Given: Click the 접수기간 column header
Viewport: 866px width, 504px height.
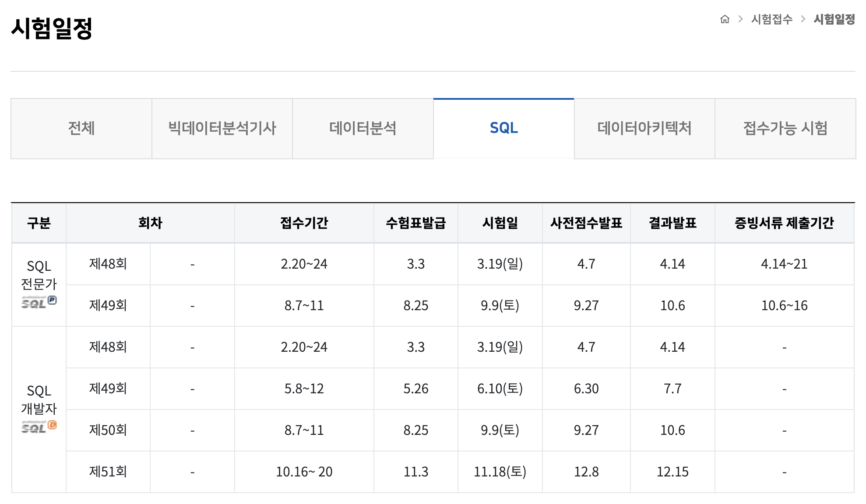Looking at the screenshot, I should [x=304, y=223].
